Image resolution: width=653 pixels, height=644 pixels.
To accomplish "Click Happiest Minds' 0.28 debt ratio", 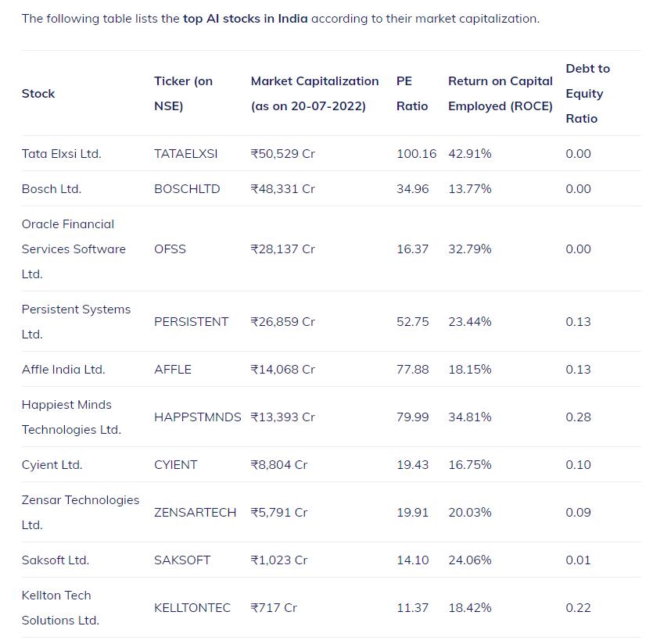I will tap(578, 417).
